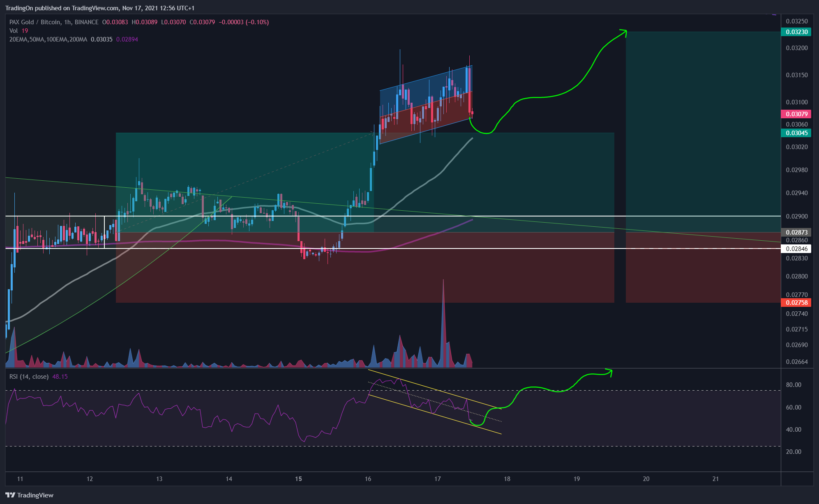Click the close price value C0.03079
Viewport: 819px width, 504px height.
(x=202, y=22)
